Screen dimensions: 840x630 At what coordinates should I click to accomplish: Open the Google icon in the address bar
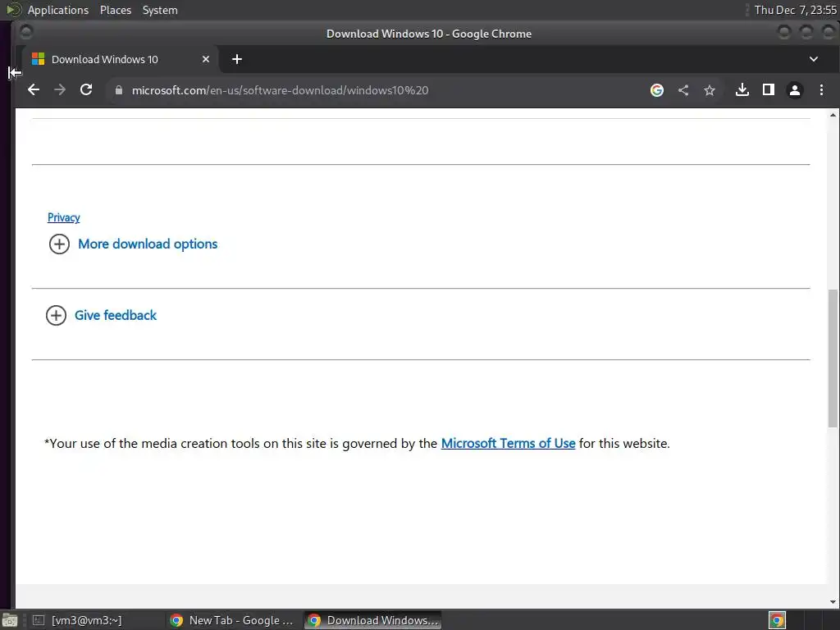point(657,90)
